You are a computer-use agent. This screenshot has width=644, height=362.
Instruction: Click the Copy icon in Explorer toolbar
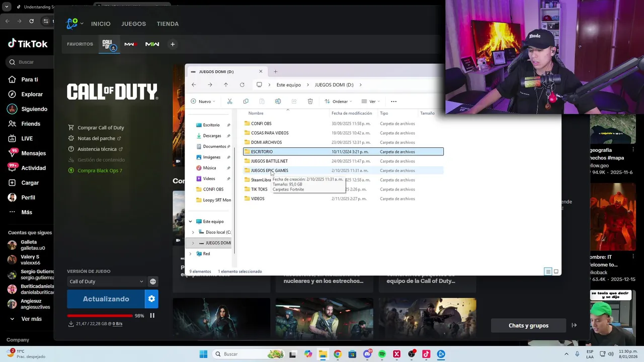click(x=246, y=102)
